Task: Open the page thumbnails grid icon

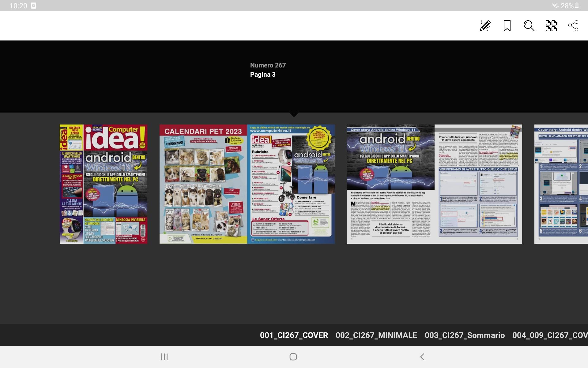Action: pyautogui.click(x=551, y=26)
